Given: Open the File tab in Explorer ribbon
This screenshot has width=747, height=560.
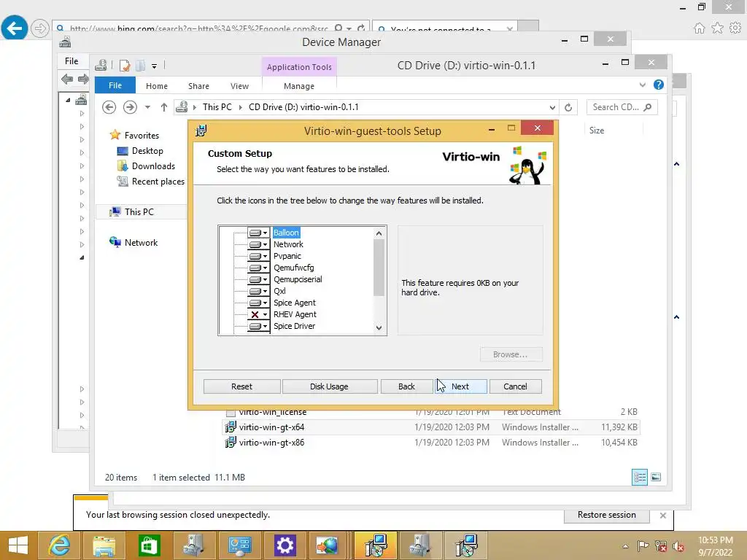Looking at the screenshot, I should coord(115,86).
